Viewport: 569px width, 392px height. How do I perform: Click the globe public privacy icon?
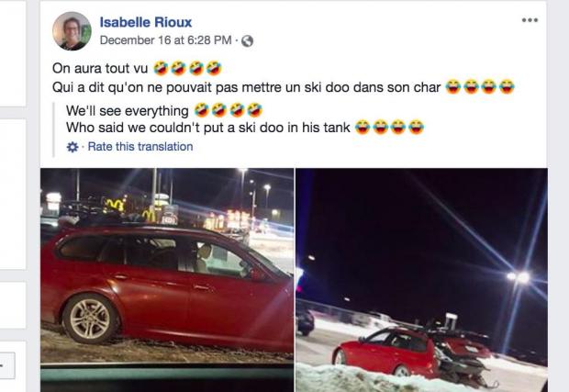[x=247, y=41]
